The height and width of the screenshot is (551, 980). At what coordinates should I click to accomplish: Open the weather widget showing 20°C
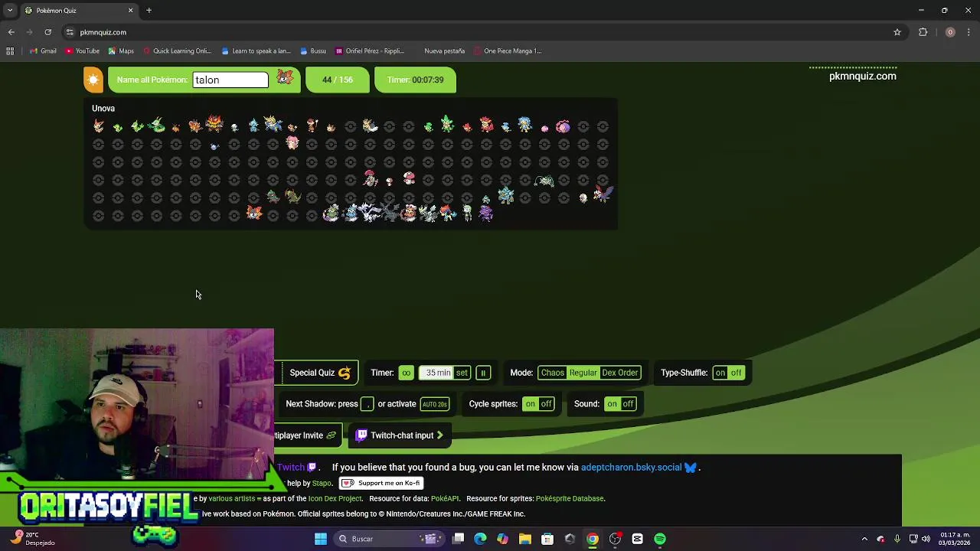[x=31, y=539]
